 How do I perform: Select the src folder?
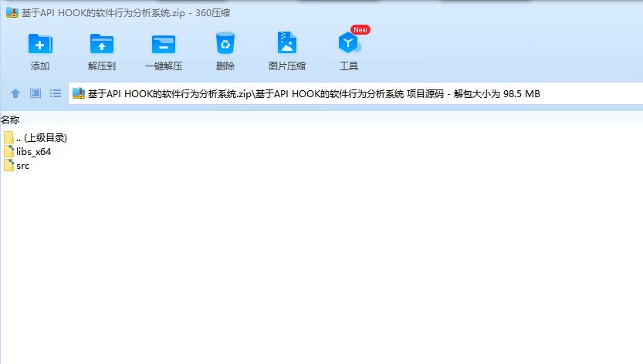pyautogui.click(x=16, y=166)
